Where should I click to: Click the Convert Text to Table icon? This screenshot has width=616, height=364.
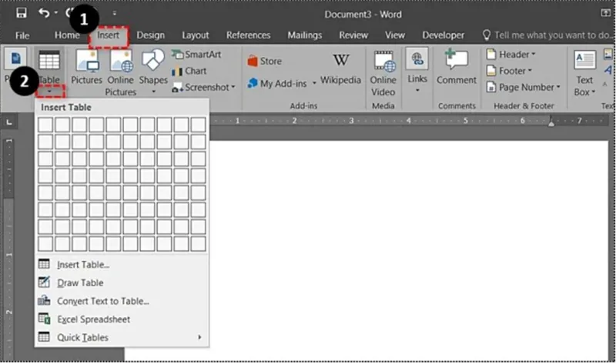pos(44,300)
